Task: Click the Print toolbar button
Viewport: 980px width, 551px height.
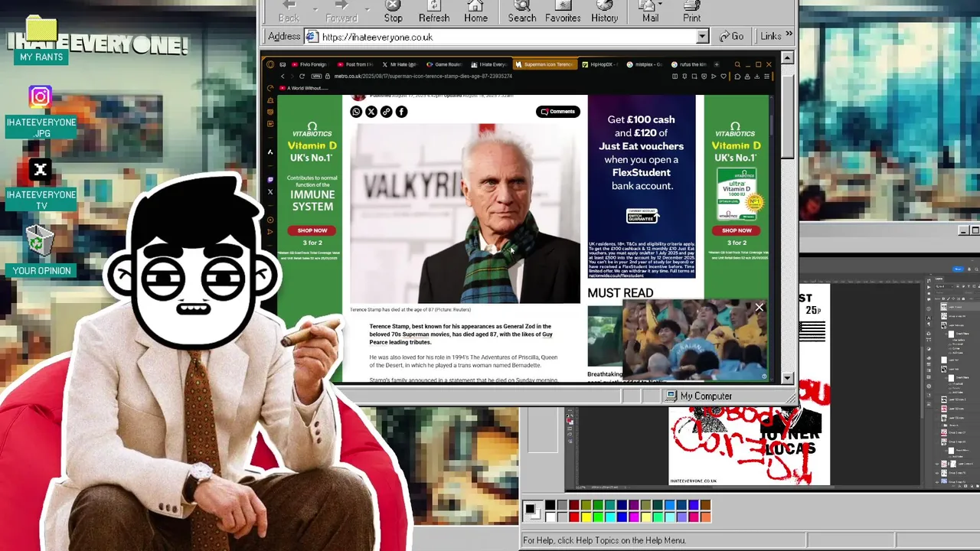Action: [x=691, y=11]
